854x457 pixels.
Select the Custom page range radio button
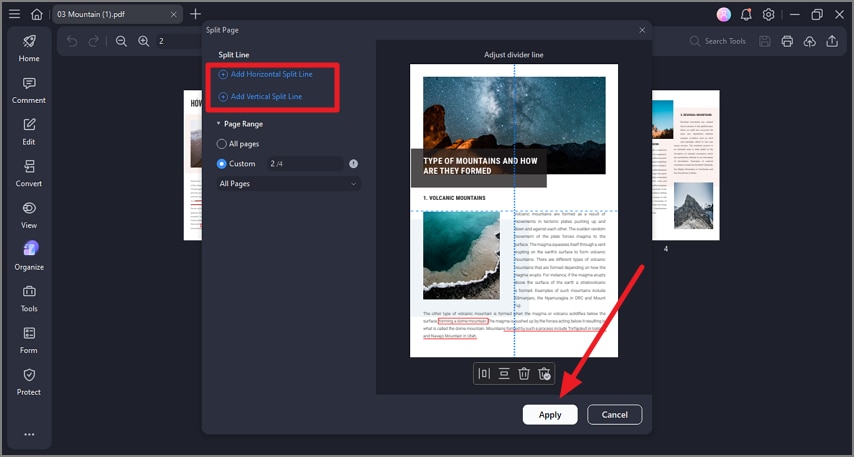[221, 163]
